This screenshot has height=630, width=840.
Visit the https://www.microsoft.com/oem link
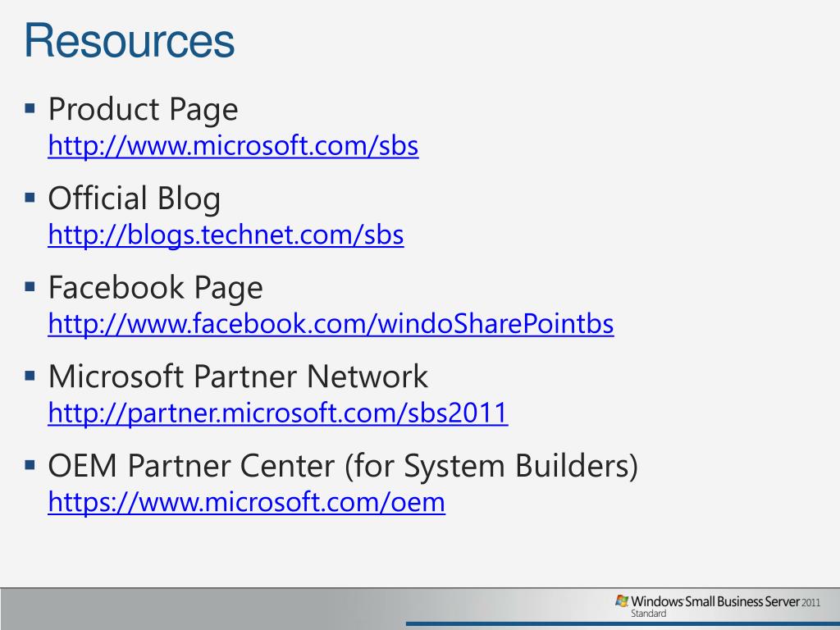246,502
